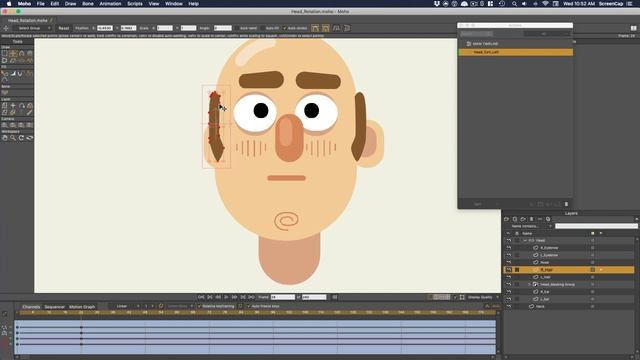Toggle the Auto-weld checkbox
Image resolution: width=640 pixels, height=360 pixels.
point(237,28)
